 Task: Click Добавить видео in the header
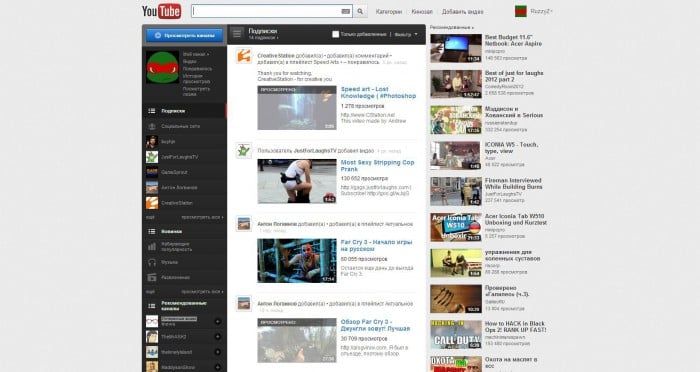(x=462, y=12)
